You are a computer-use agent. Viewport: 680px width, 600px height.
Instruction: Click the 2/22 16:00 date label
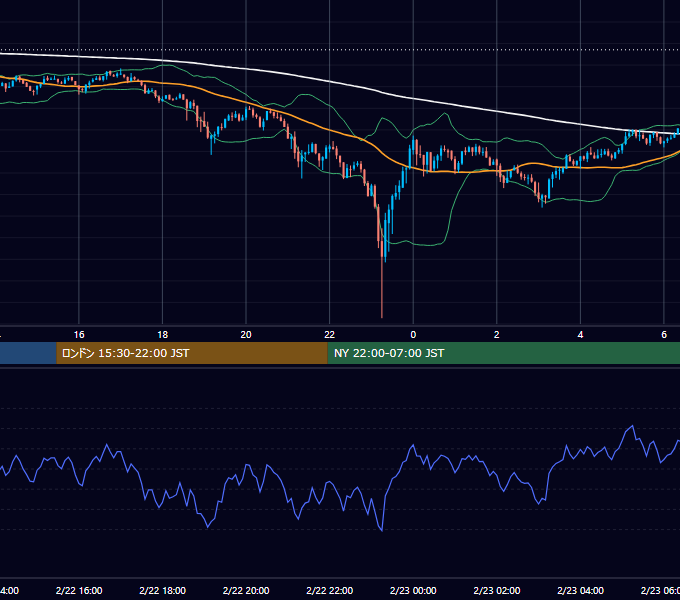(x=79, y=590)
